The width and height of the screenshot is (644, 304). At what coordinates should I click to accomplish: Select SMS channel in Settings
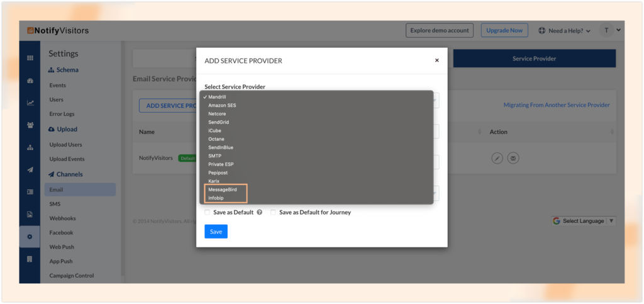pyautogui.click(x=55, y=204)
